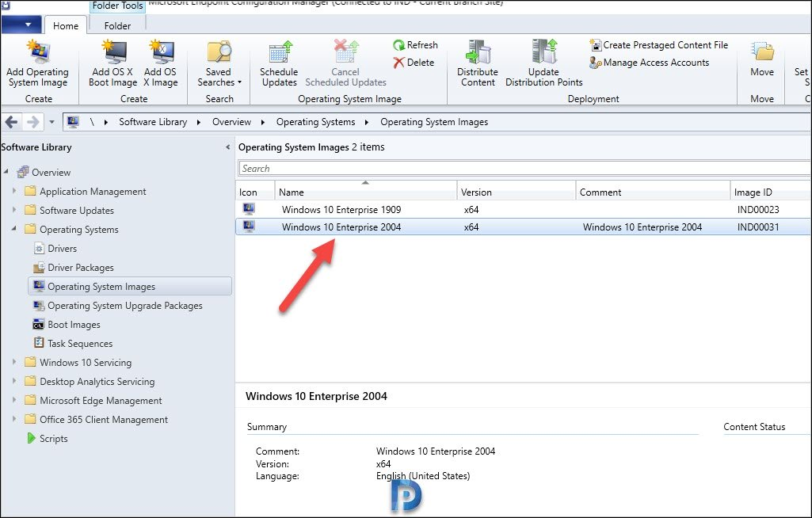Click image ID IND00031

[758, 227]
